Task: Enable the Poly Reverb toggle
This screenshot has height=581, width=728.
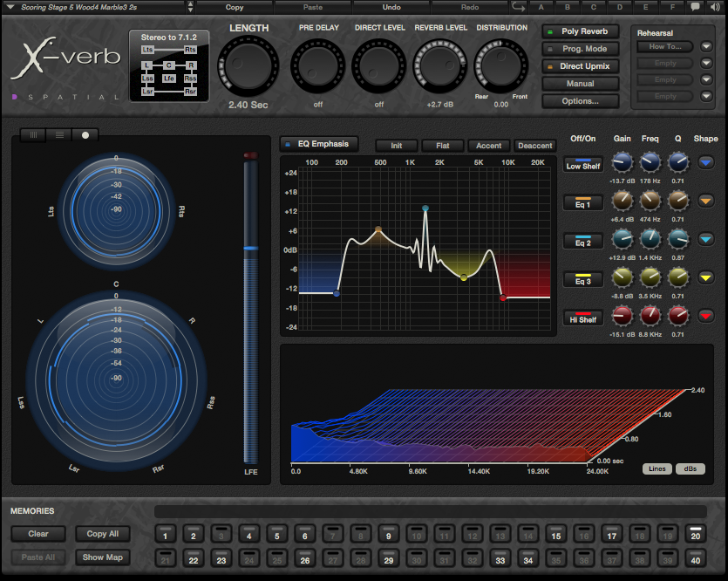Action: 581,31
